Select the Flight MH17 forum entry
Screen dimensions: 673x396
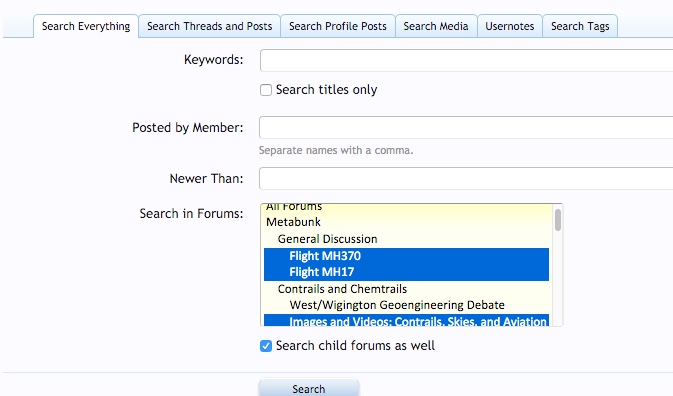point(406,272)
